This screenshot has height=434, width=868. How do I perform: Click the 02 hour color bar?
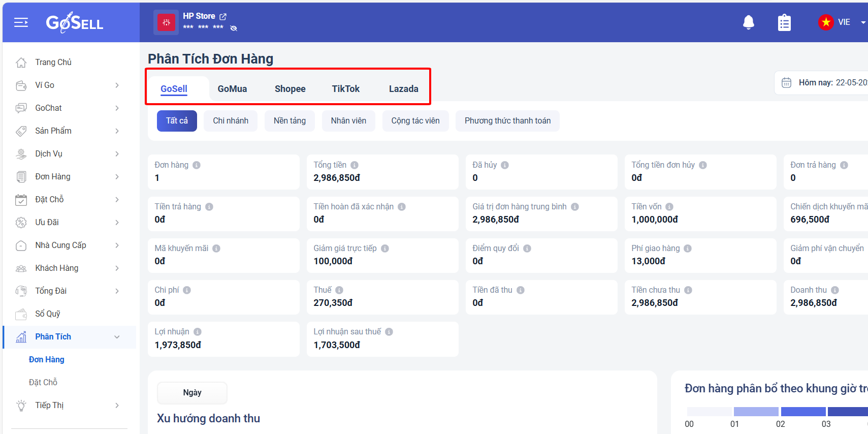pos(803,412)
